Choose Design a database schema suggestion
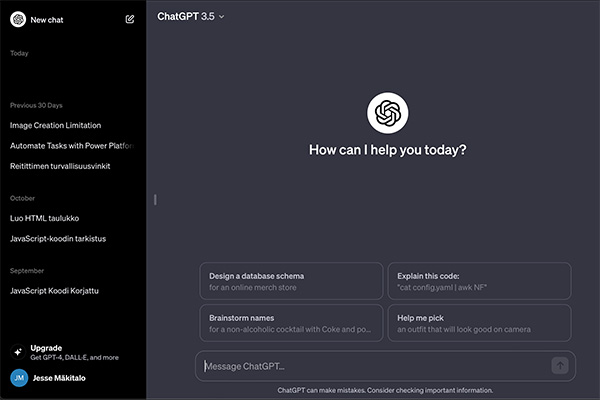 [291, 281]
